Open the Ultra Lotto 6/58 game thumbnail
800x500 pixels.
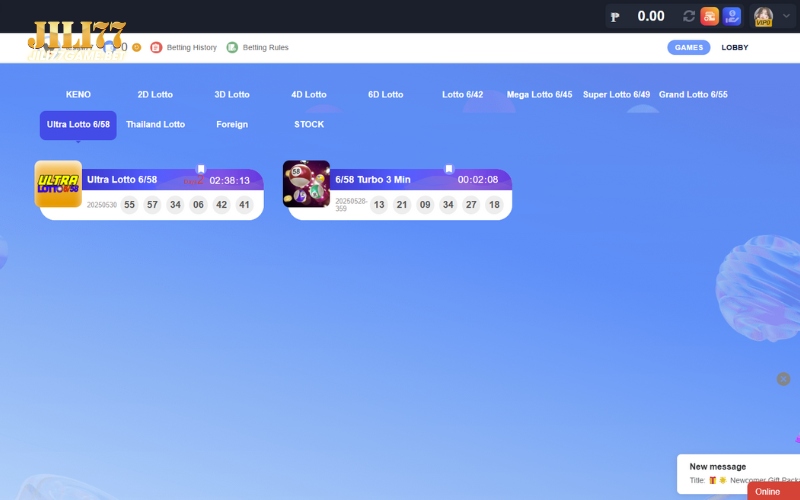58,184
